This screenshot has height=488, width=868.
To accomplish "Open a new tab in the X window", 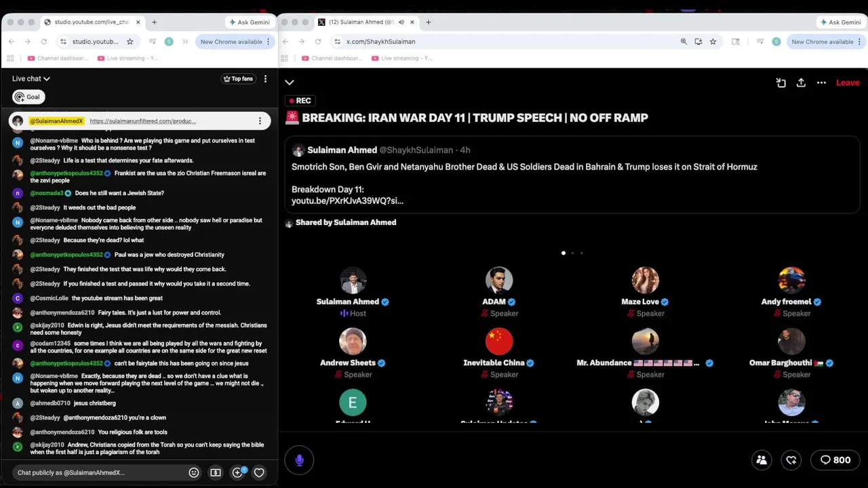I will (x=429, y=22).
